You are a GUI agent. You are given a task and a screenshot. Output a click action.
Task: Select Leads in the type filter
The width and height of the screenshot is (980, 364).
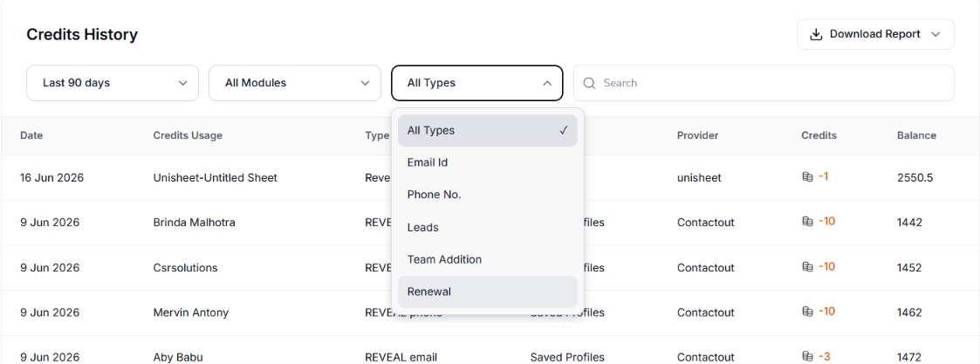tap(488, 227)
